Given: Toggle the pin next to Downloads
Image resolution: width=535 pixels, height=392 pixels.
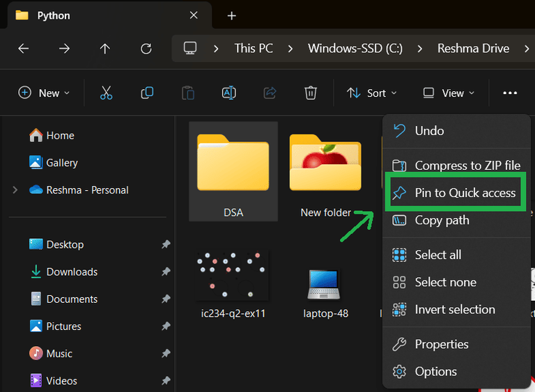Looking at the screenshot, I should 166,272.
